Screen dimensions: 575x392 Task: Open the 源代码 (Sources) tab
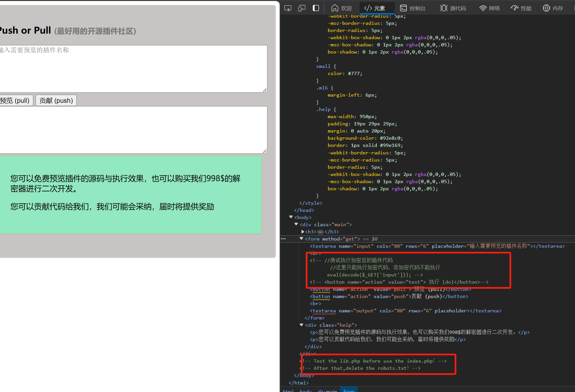tap(453, 8)
